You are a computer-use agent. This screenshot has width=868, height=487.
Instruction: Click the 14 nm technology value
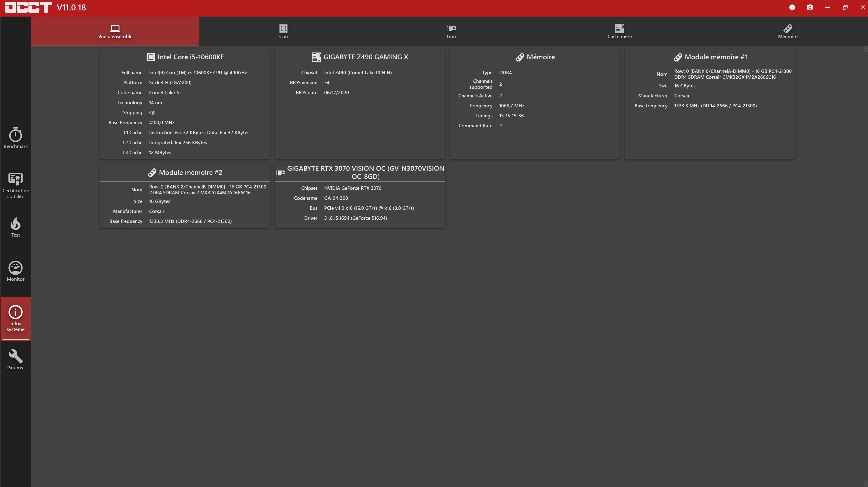(155, 102)
